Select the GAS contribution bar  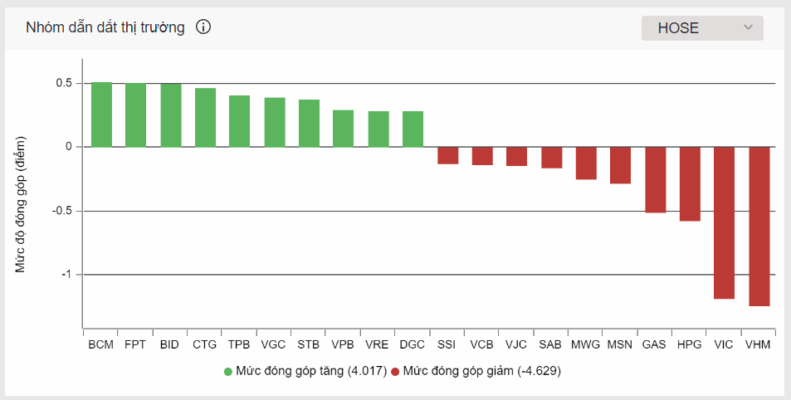(655, 179)
